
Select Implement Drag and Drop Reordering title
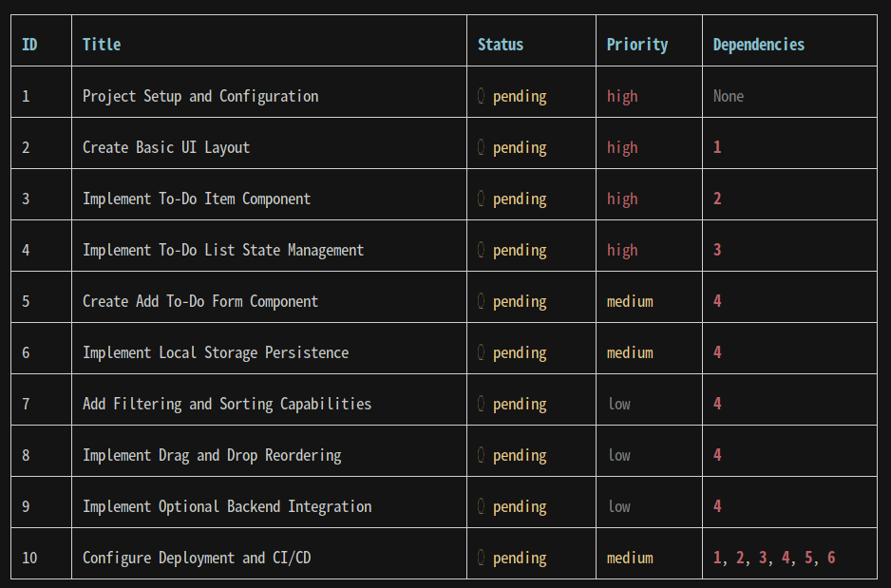212,455
